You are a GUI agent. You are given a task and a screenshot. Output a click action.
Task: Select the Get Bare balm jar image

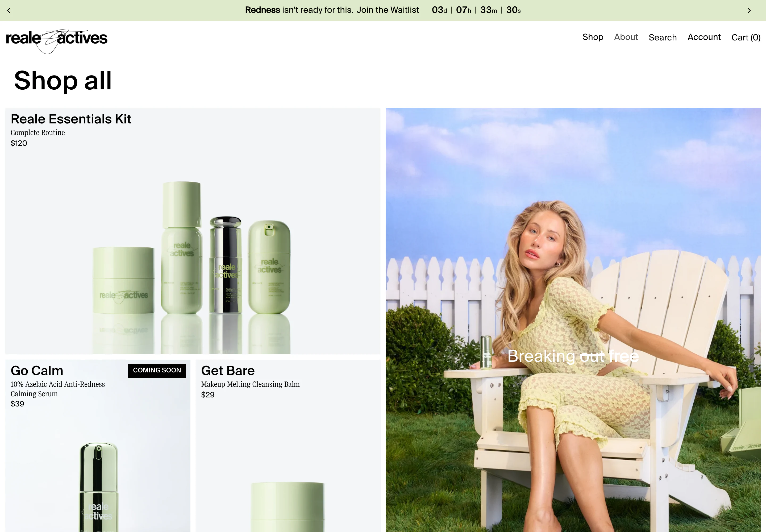[x=288, y=507]
